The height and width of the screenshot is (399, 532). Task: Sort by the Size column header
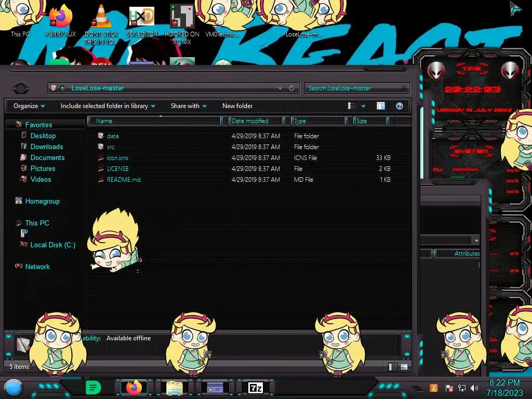point(370,121)
